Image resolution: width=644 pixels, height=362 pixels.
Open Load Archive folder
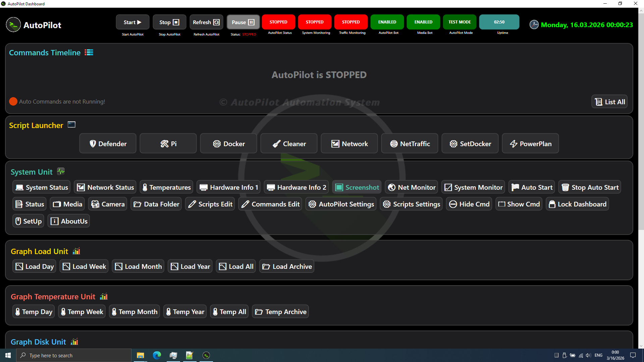[287, 266]
